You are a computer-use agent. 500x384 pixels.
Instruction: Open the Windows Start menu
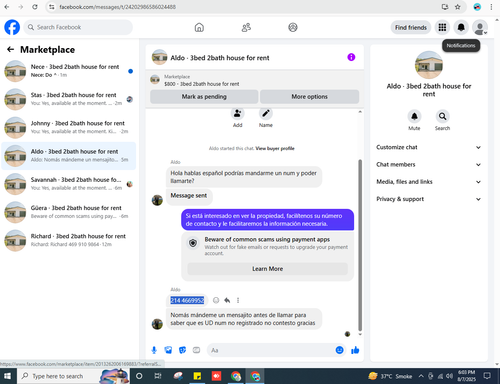[7, 376]
